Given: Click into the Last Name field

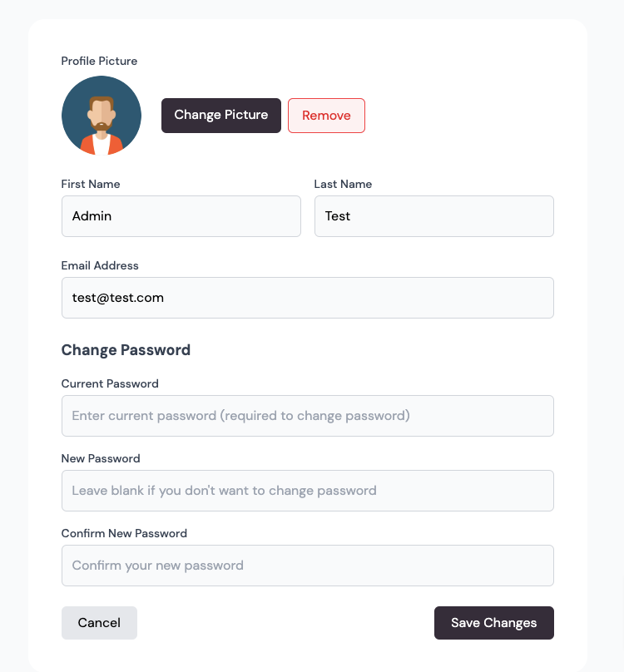Looking at the screenshot, I should coord(433,216).
